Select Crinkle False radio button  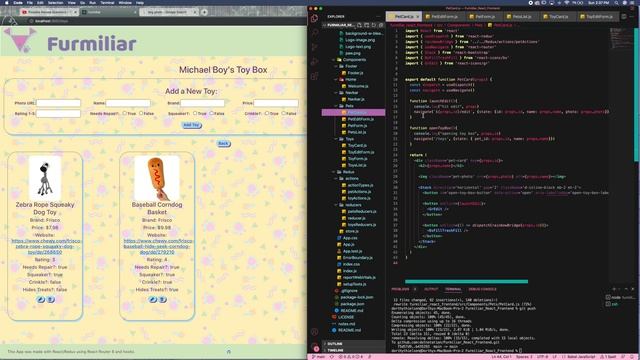click(x=283, y=113)
